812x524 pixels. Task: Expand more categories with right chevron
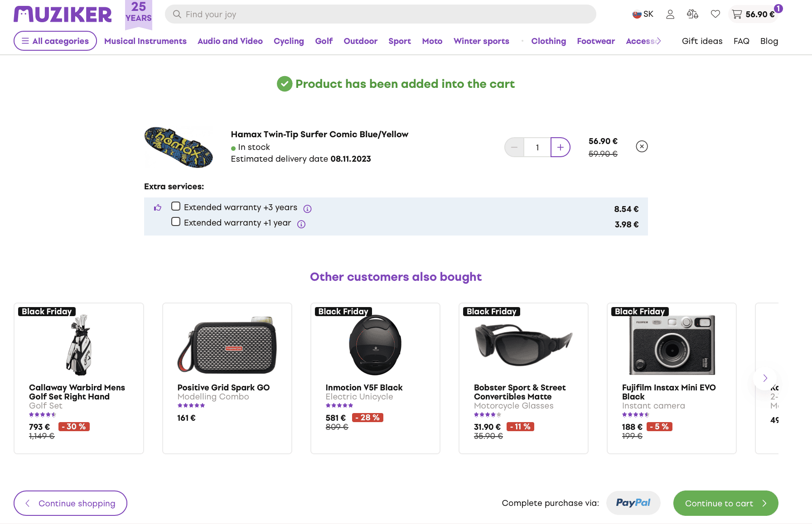tap(658, 41)
